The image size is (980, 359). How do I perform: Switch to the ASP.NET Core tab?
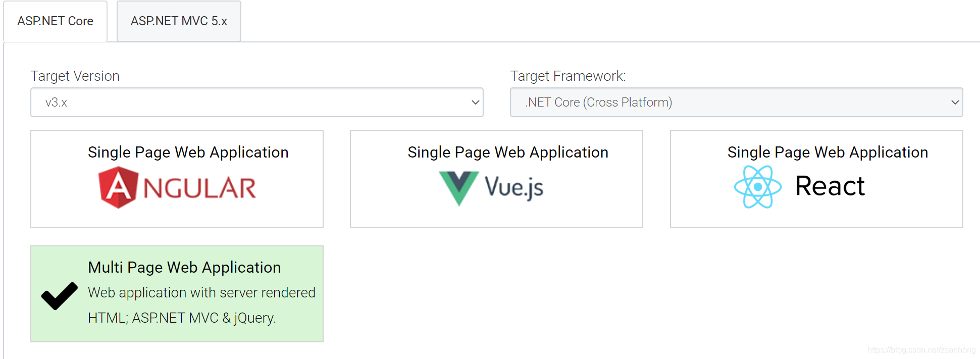coord(55,21)
